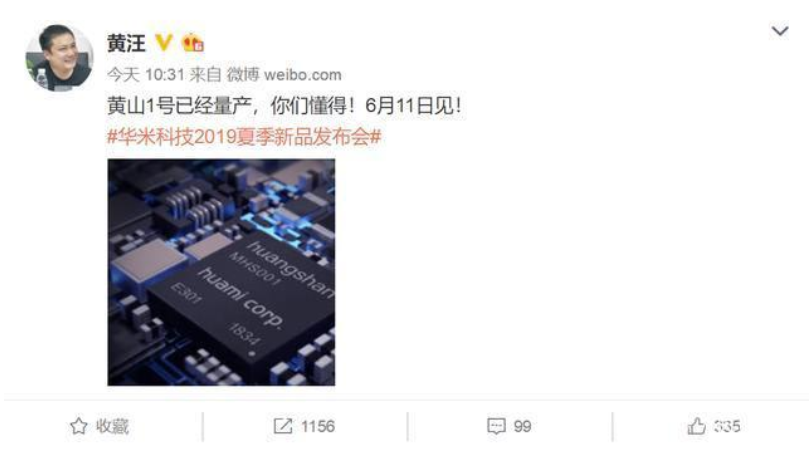Click the 来自 label beside timestamp
Image resolution: width=810 pixels, height=459 pixels.
point(205,75)
